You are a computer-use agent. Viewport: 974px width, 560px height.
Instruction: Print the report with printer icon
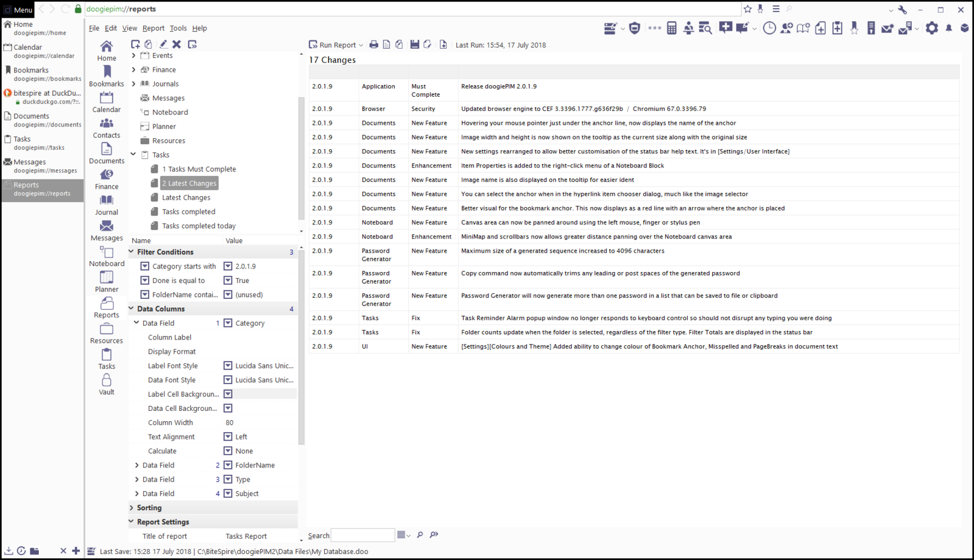374,44
